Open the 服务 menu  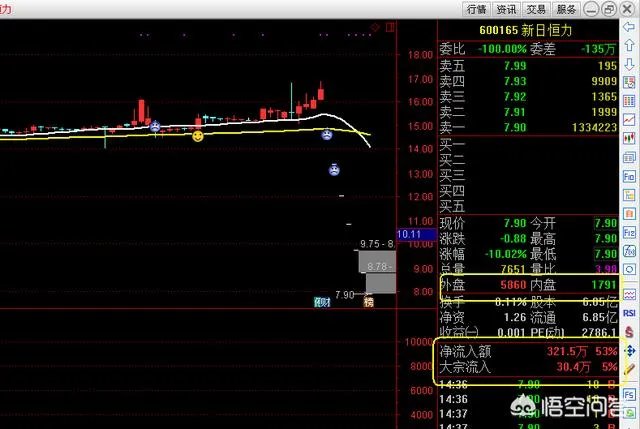[x=568, y=8]
